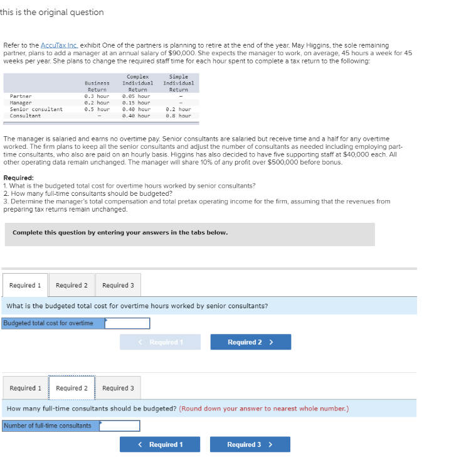Click the 0.3 hour Partner cell
This screenshot has height=457, width=476.
[97, 96]
